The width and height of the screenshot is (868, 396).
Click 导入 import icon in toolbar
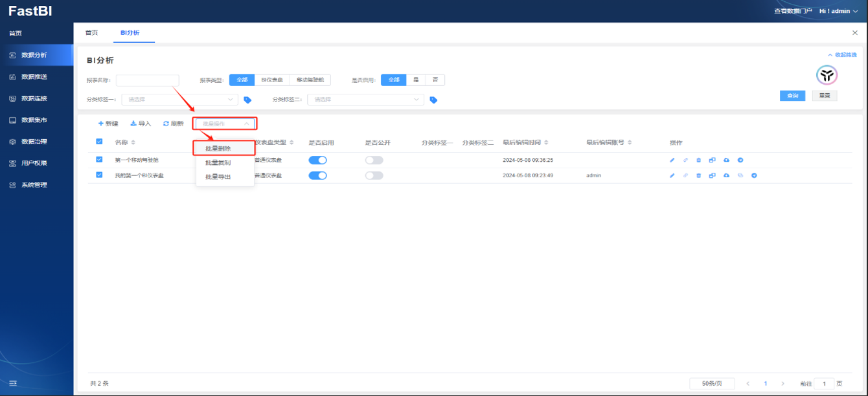tap(133, 124)
